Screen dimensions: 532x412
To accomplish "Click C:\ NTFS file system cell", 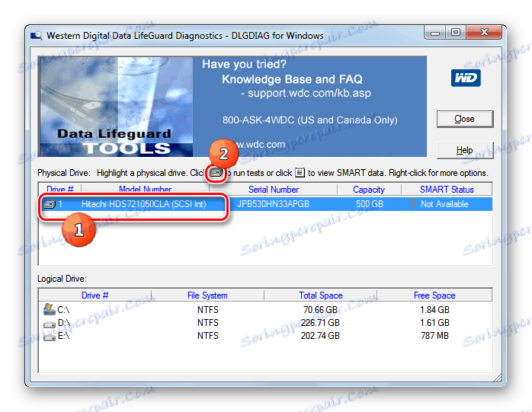I will coord(208,310).
